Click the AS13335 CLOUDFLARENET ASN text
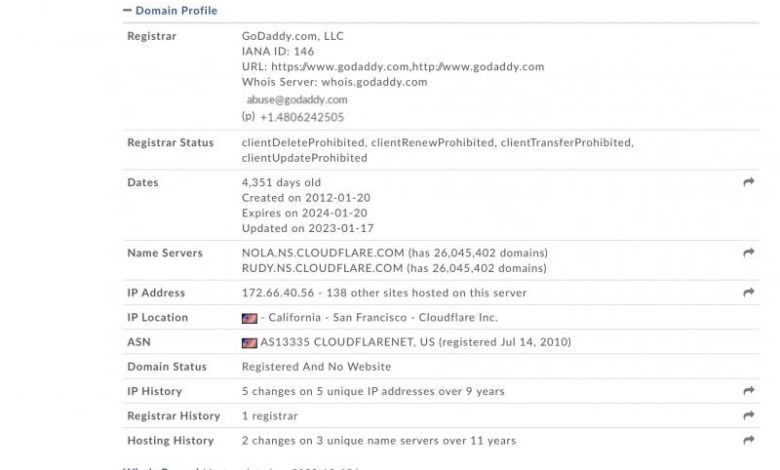This screenshot has width=780, height=470. pos(347,342)
